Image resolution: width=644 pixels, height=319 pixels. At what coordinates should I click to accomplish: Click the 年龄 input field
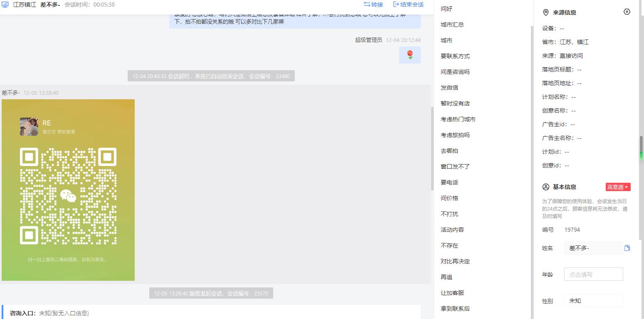tap(593, 274)
